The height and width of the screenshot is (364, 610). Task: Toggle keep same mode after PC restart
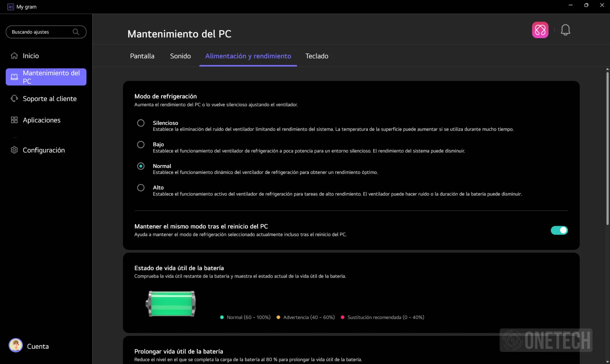point(559,230)
